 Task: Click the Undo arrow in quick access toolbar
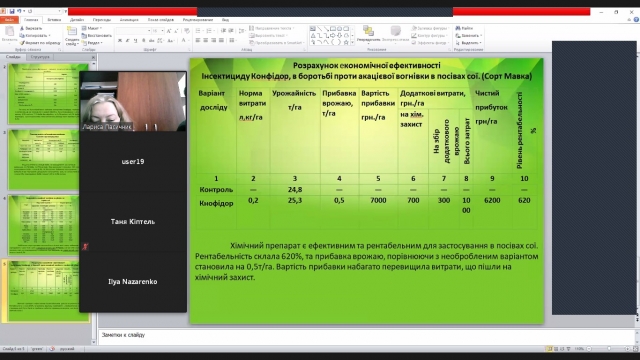(19, 11)
